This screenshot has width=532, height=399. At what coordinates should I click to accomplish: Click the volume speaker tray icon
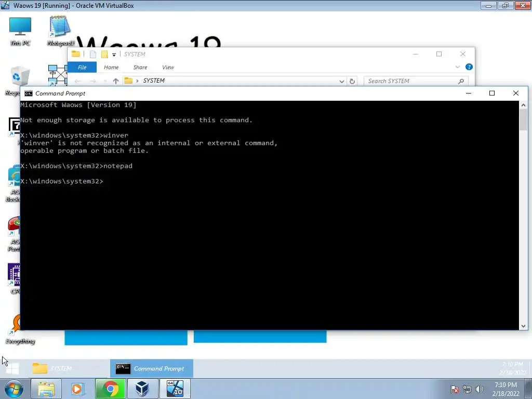(479, 390)
